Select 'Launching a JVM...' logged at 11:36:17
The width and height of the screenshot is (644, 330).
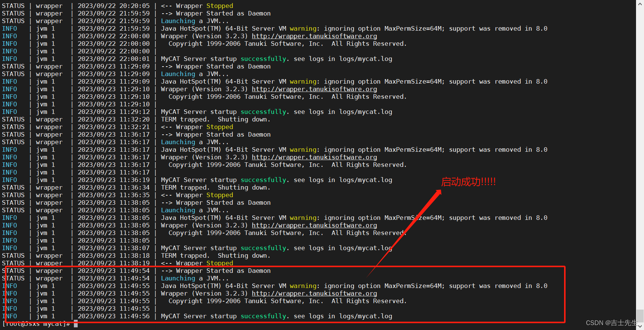click(195, 142)
